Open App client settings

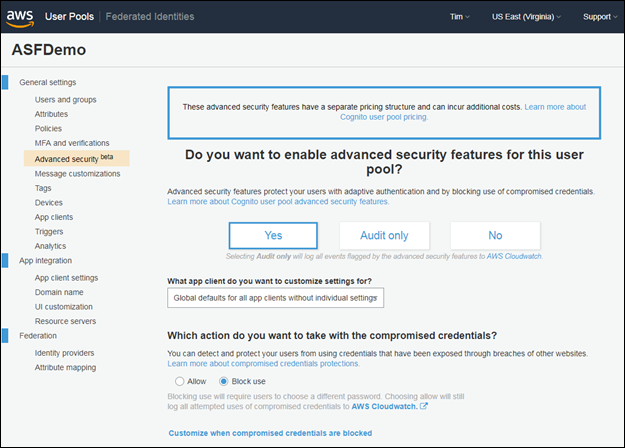(66, 278)
